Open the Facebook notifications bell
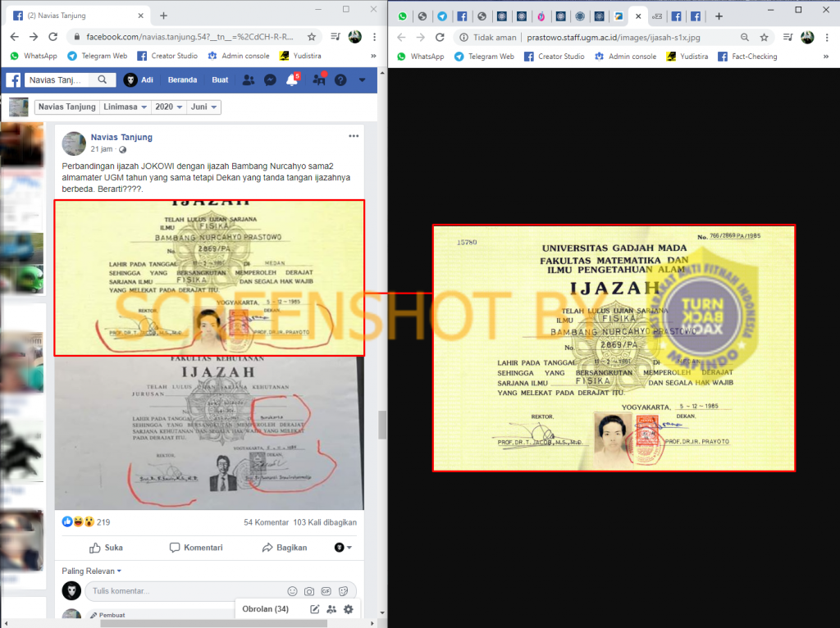 tap(291, 80)
